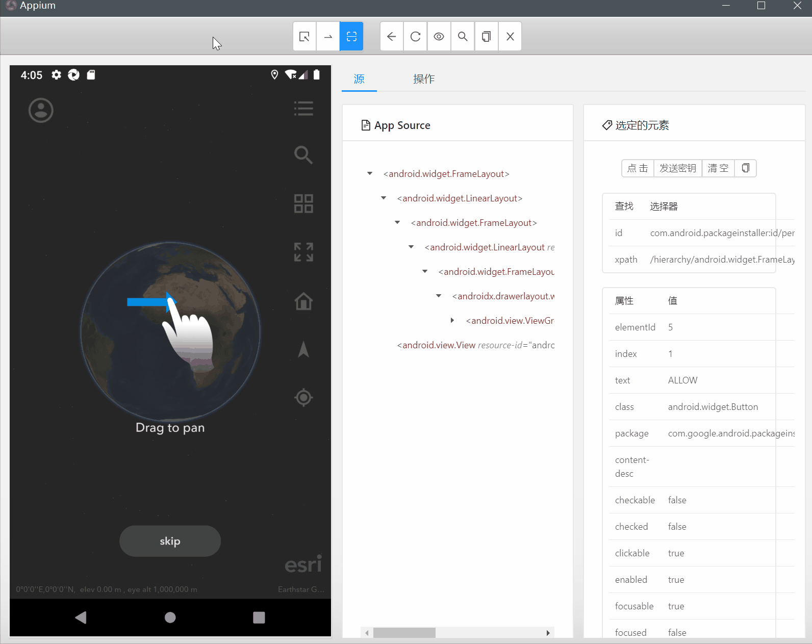Open the search for element magnifier
812x644 pixels.
click(463, 36)
